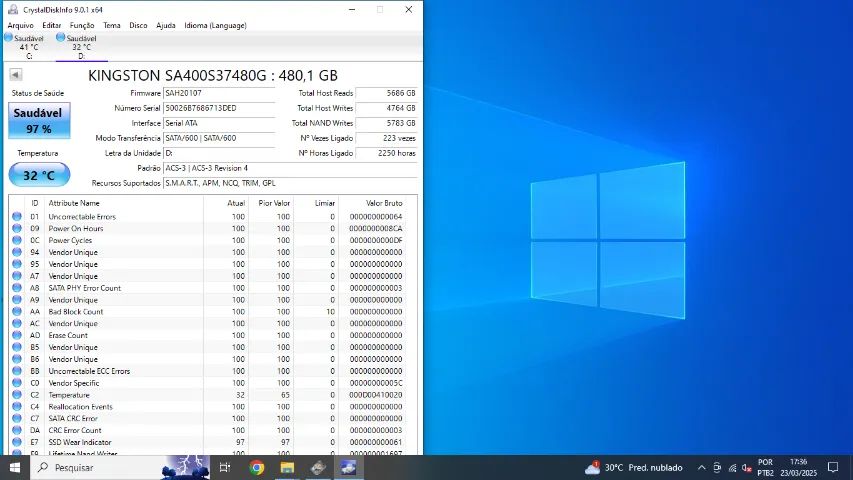
Task: Click the lightning search highlight image
Action: point(186,467)
